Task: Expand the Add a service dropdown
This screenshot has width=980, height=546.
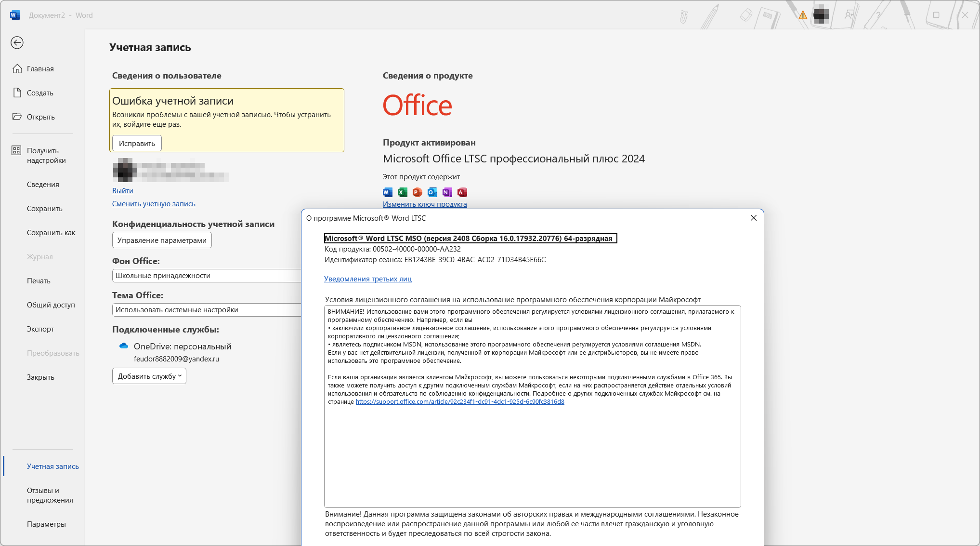Action: (x=149, y=376)
